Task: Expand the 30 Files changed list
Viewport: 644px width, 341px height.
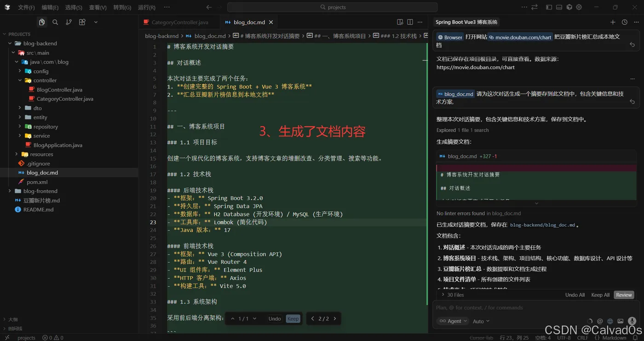Action: tap(453, 295)
